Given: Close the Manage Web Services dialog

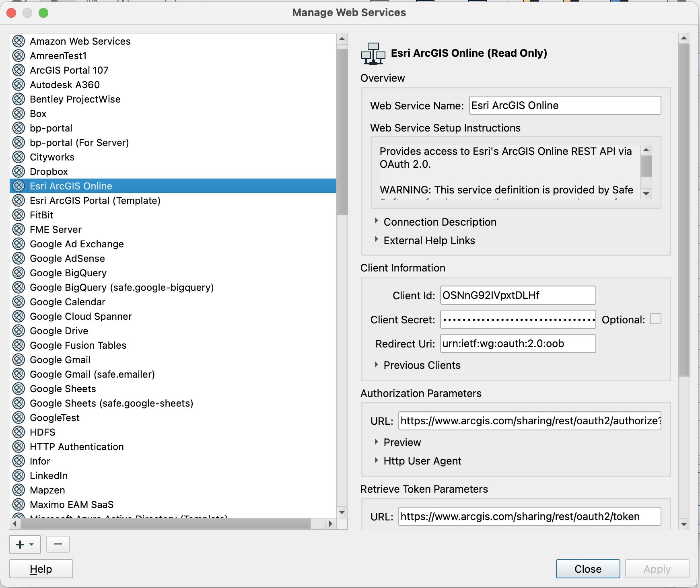Looking at the screenshot, I should tap(588, 569).
